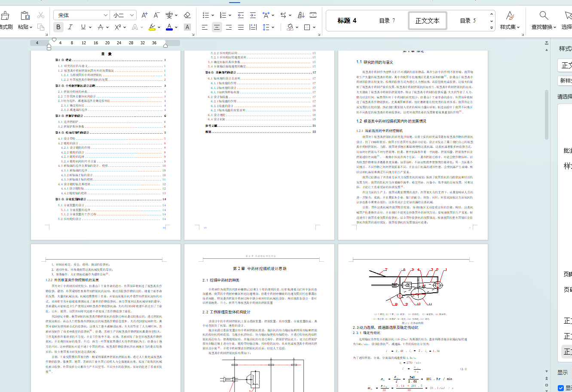Click the Cut scissors icon
The width and height of the screenshot is (572, 392).
click(x=41, y=15)
